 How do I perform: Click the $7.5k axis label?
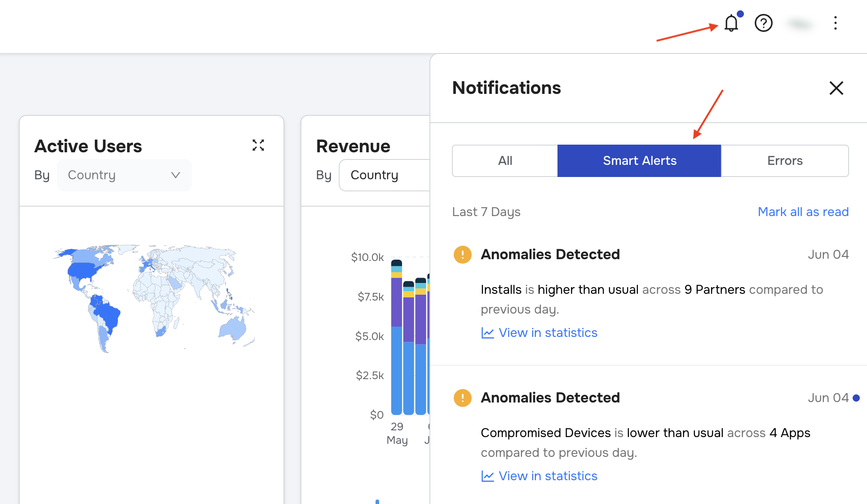tap(371, 297)
